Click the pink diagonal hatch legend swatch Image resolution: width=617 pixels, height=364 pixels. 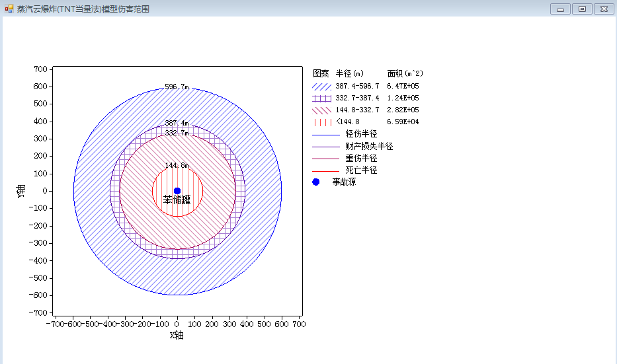click(322, 110)
